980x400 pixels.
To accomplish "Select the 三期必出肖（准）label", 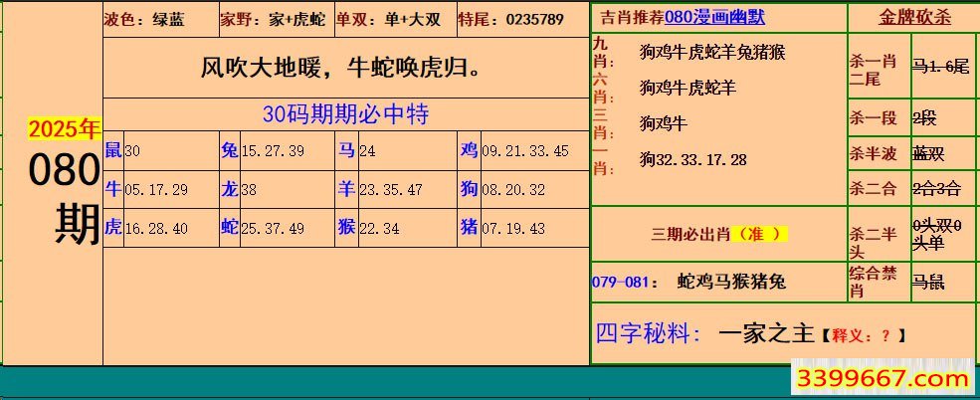I will [x=718, y=235].
